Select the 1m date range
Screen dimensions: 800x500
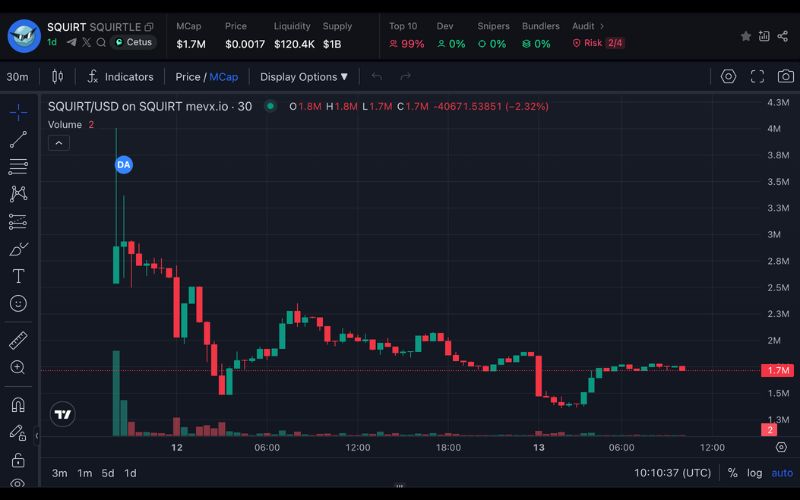tap(85, 473)
